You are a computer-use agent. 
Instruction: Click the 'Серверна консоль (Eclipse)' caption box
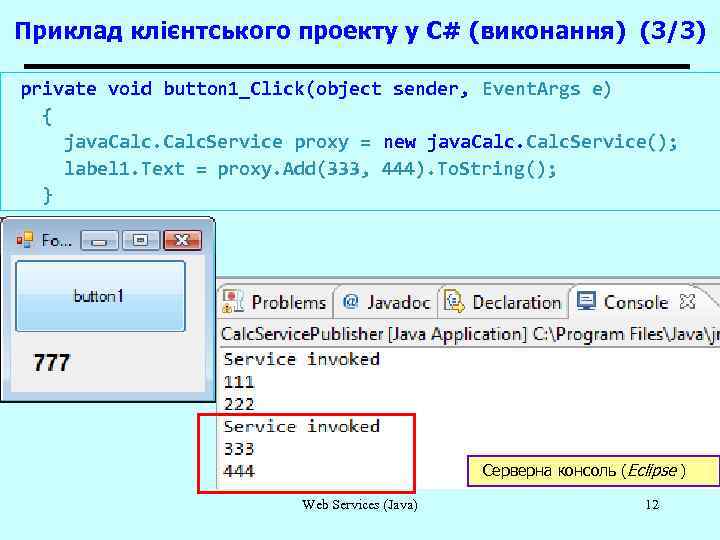pos(593,471)
